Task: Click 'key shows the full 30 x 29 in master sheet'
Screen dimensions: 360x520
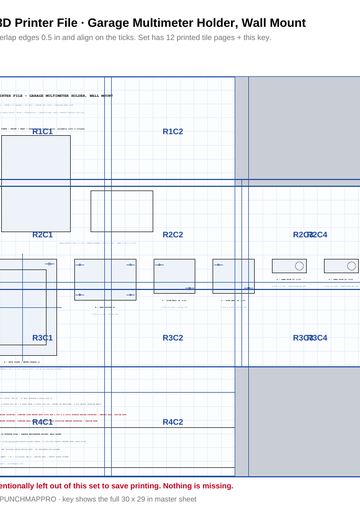Action: 129,499
